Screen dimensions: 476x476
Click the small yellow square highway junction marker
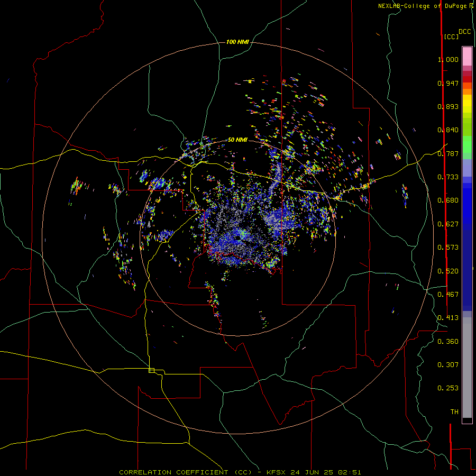click(x=151, y=370)
